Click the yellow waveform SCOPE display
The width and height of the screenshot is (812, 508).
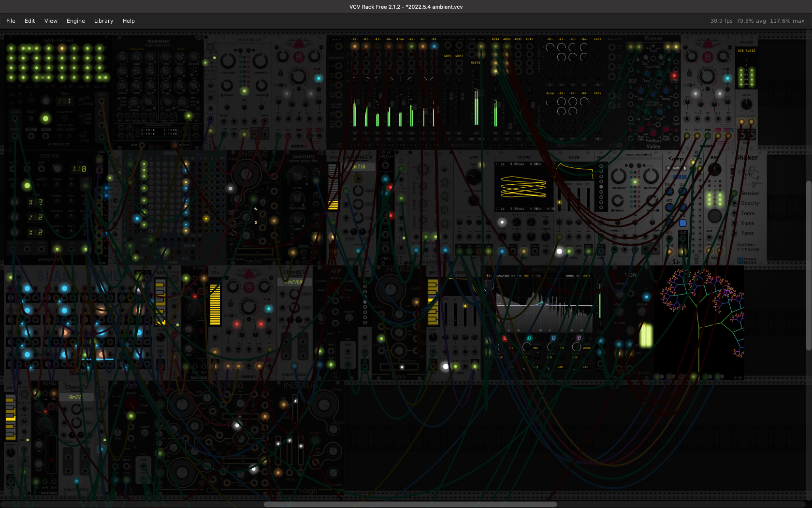[523, 186]
